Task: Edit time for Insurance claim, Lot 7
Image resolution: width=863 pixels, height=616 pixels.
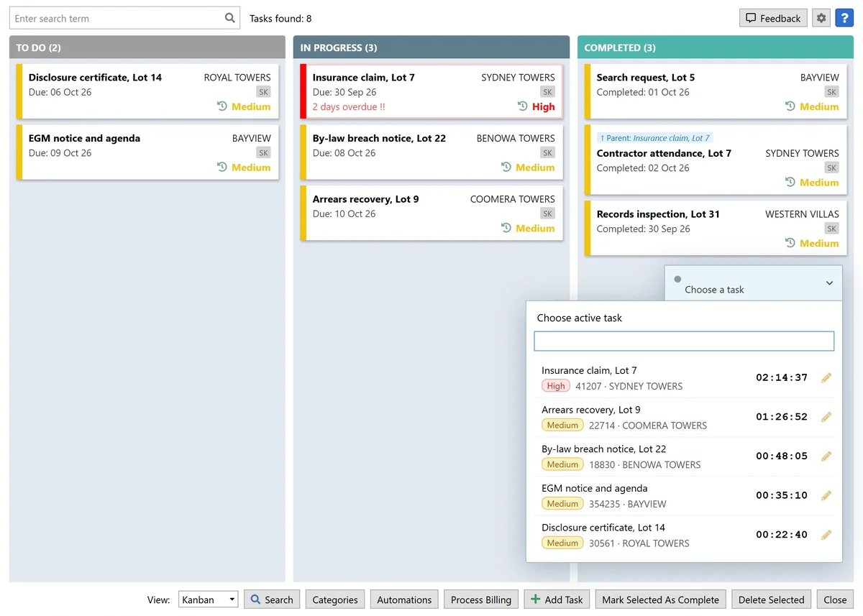Action: click(x=826, y=377)
